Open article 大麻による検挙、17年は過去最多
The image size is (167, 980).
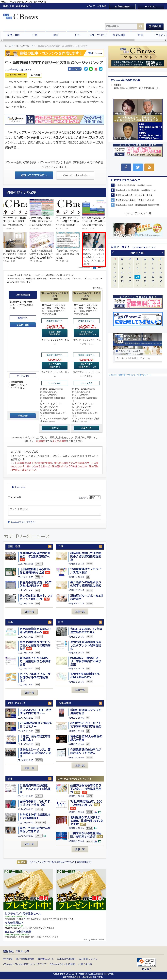pos(86,630)
